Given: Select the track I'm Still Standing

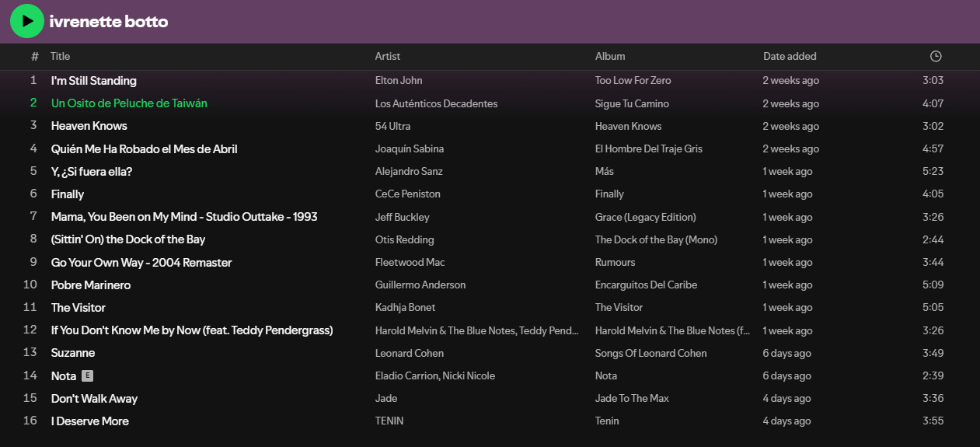Looking at the screenshot, I should [94, 81].
